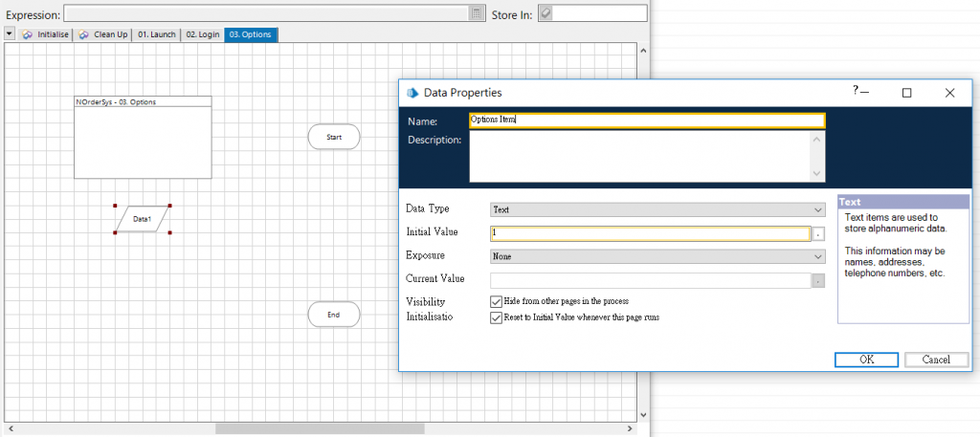Select the End stage
The image size is (980, 437).
334,315
